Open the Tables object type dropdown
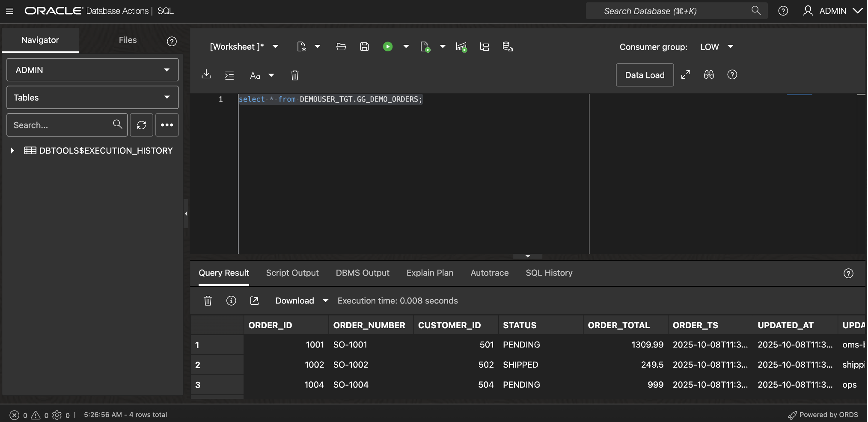Viewport: 868px width, 422px height. coord(92,98)
